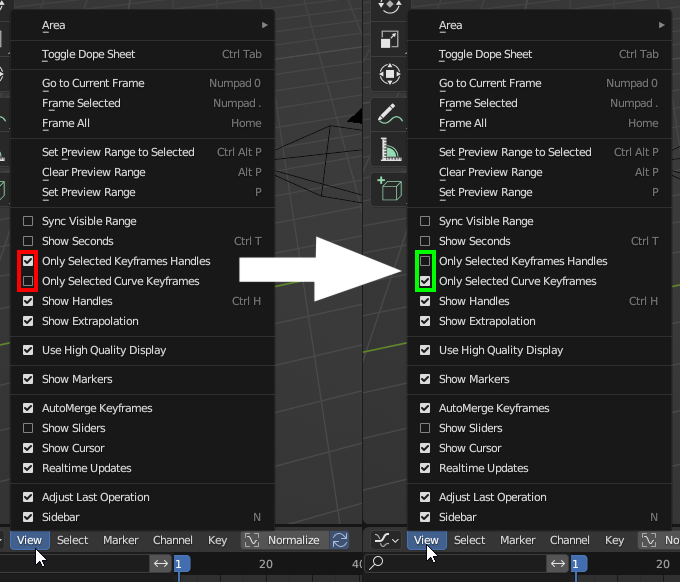680x582 pixels.
Task: Open Key menu in right screenshot header
Action: point(615,540)
